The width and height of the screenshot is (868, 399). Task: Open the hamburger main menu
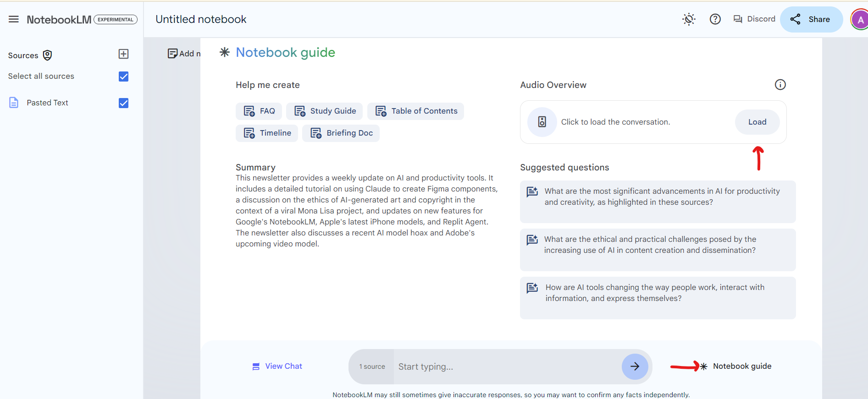14,19
